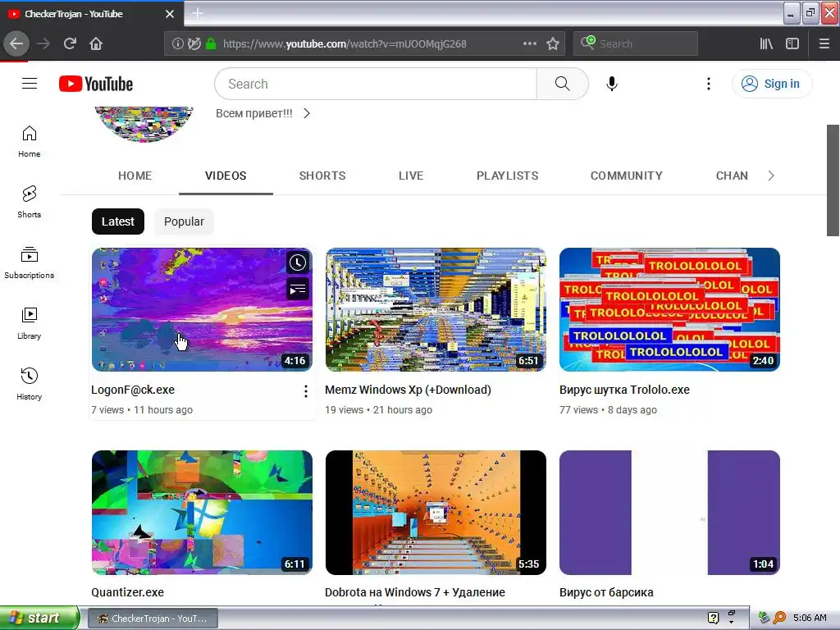Click tracking protection shield icon
This screenshot has height=630, width=840.
(x=194, y=44)
